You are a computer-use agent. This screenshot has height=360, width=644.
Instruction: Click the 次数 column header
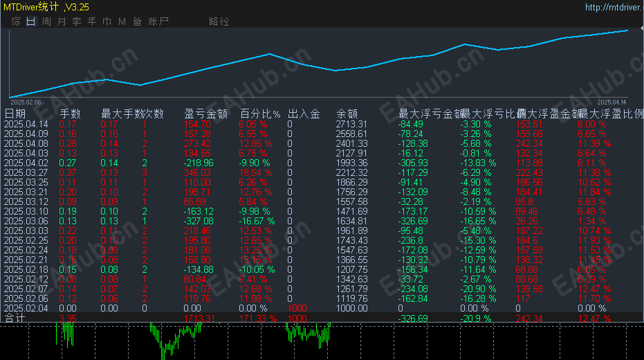[x=154, y=114]
